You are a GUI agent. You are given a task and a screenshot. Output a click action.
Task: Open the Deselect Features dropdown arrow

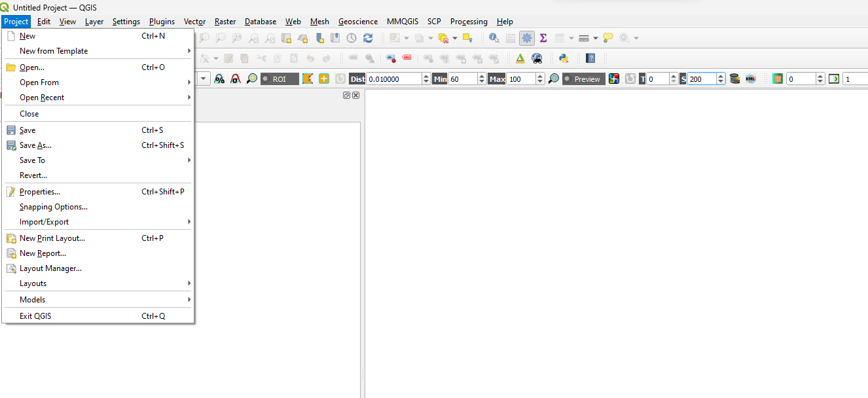tap(455, 39)
